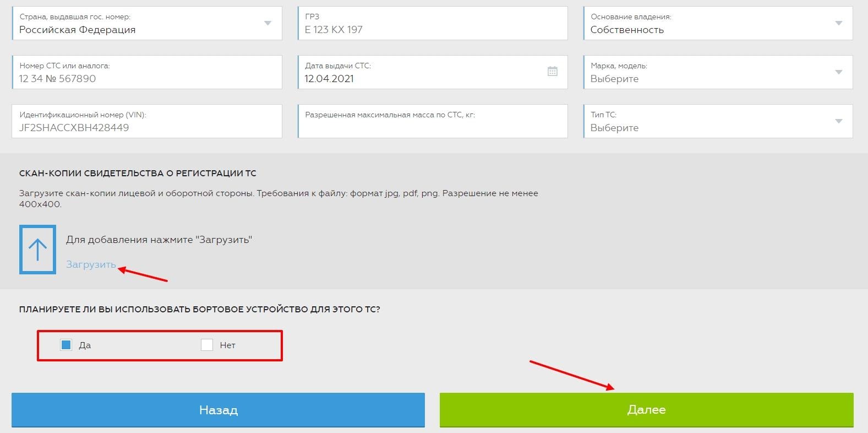The width and height of the screenshot is (868, 433).
Task: Click the file requirements text paragraph
Action: click(x=279, y=198)
